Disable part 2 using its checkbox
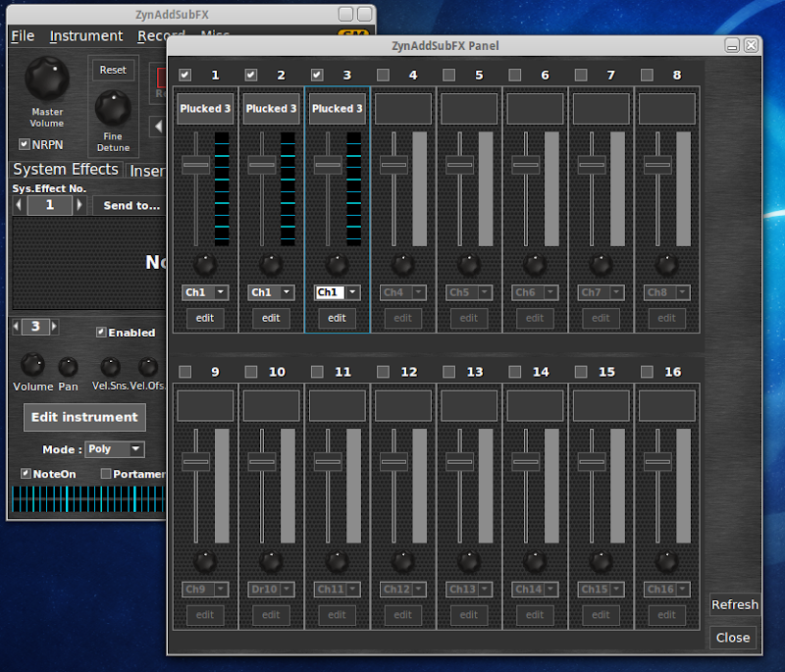Image resolution: width=785 pixels, height=672 pixels. coord(251,75)
